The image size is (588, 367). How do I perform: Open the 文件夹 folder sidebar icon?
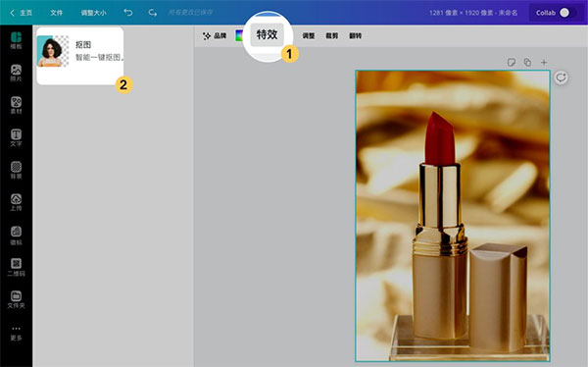pyautogui.click(x=16, y=299)
